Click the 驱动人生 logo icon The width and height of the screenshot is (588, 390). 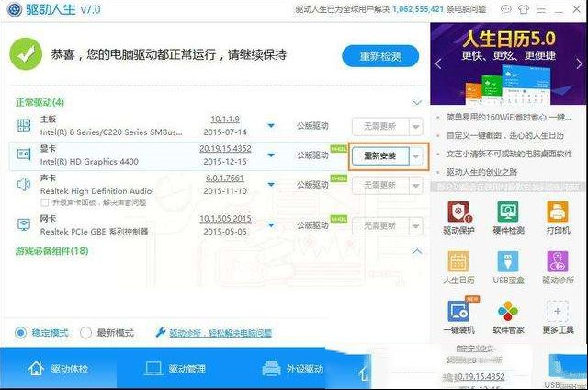[14, 9]
